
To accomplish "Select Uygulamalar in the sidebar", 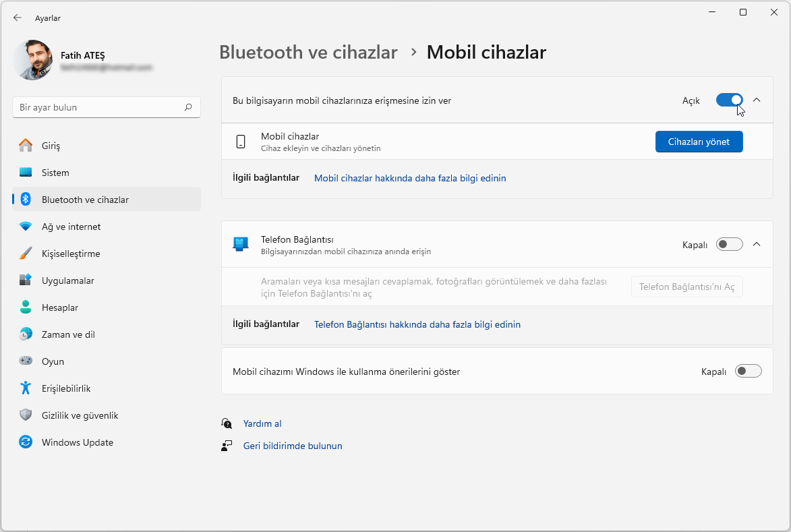I will coord(67,280).
